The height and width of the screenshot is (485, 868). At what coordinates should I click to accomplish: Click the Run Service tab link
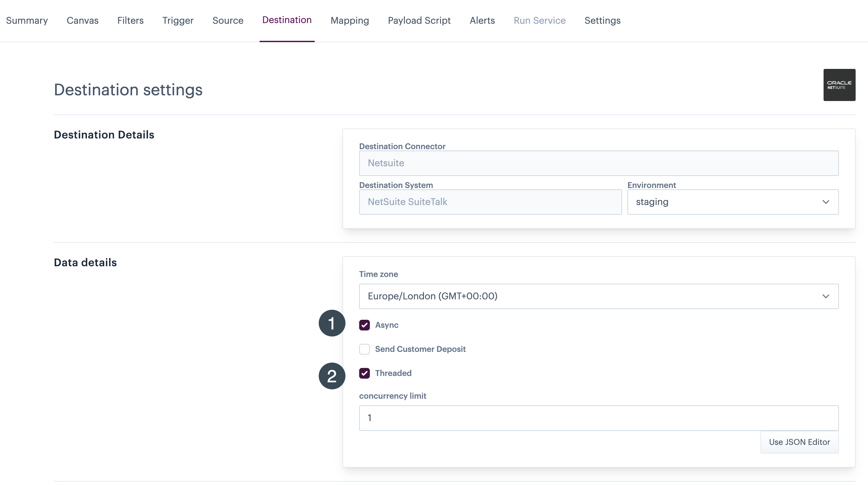coord(540,21)
